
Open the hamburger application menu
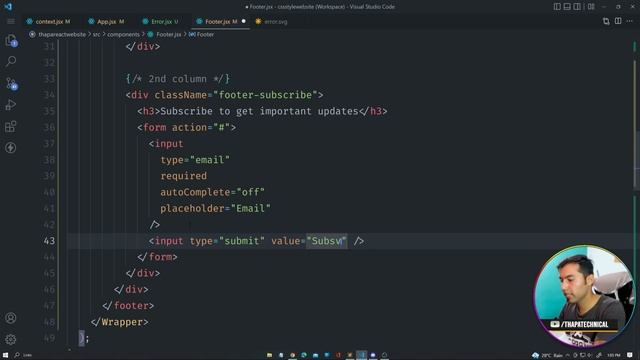[11, 22]
